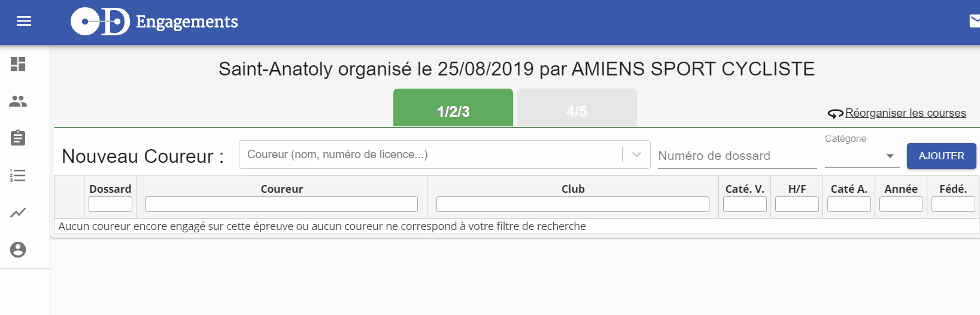
Task: Click the dashboard icon in sidebar
Action: click(18, 64)
